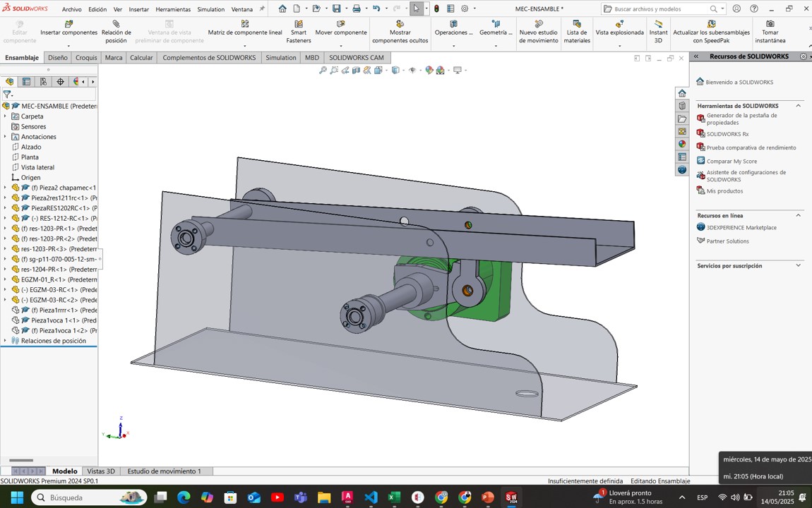Click Mostrar componentes ocultos

[x=400, y=32]
